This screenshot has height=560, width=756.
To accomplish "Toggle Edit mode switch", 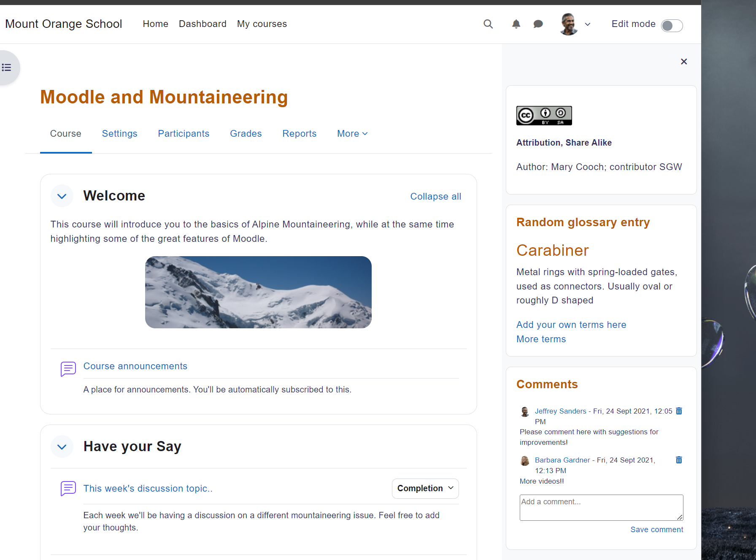I will [x=672, y=25].
